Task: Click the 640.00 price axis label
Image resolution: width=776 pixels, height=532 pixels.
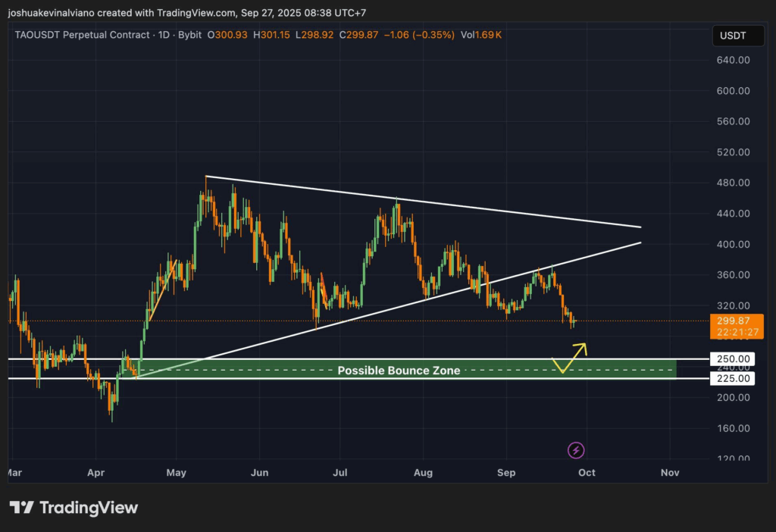Action: pos(733,60)
